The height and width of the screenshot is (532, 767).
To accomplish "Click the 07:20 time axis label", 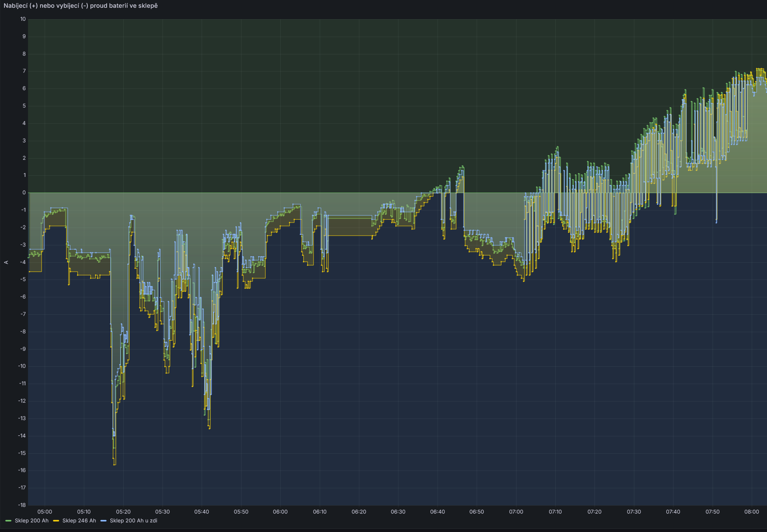I will 594,512.
